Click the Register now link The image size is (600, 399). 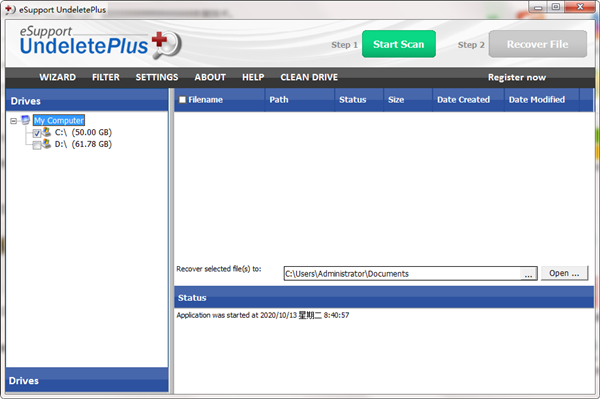517,77
